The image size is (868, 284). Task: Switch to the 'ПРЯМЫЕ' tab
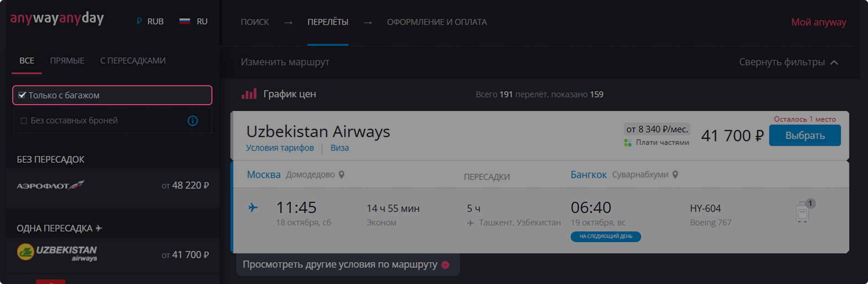coord(67,61)
